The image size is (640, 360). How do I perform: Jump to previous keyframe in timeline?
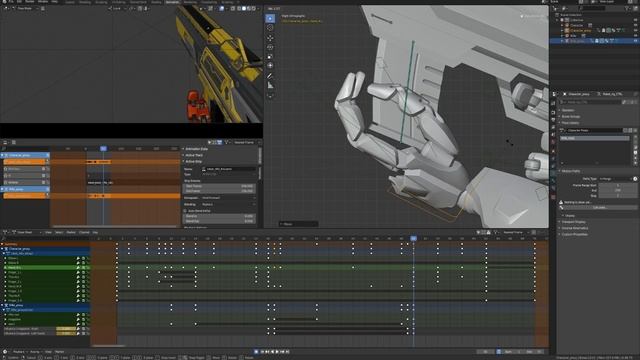(267, 351)
